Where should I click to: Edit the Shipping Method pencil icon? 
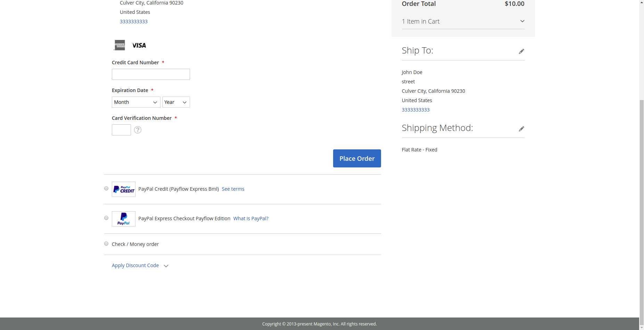pos(521,129)
